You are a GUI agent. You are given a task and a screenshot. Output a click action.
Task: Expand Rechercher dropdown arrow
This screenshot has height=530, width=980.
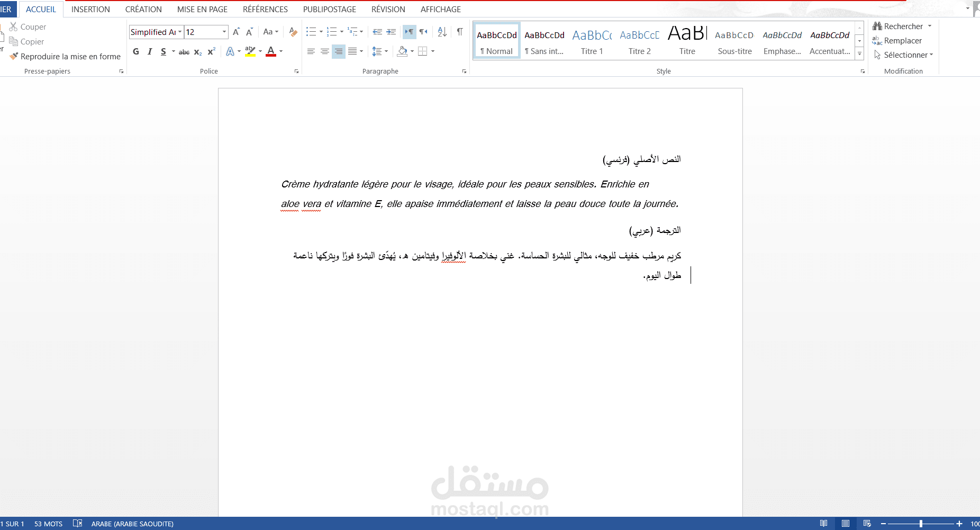930,26
